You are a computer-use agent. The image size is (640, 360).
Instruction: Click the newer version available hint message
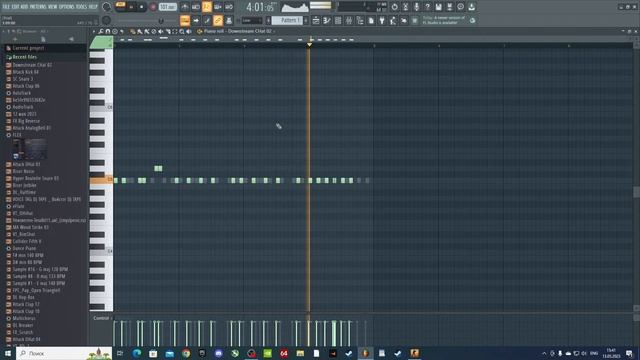pos(444,20)
